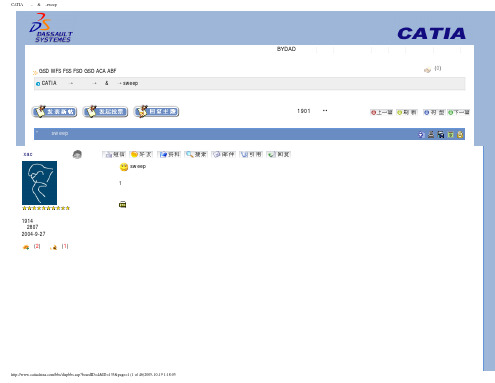This screenshot has width=495, height=383.
Task: Click the footer URL text at page bottom
Action: [93, 375]
